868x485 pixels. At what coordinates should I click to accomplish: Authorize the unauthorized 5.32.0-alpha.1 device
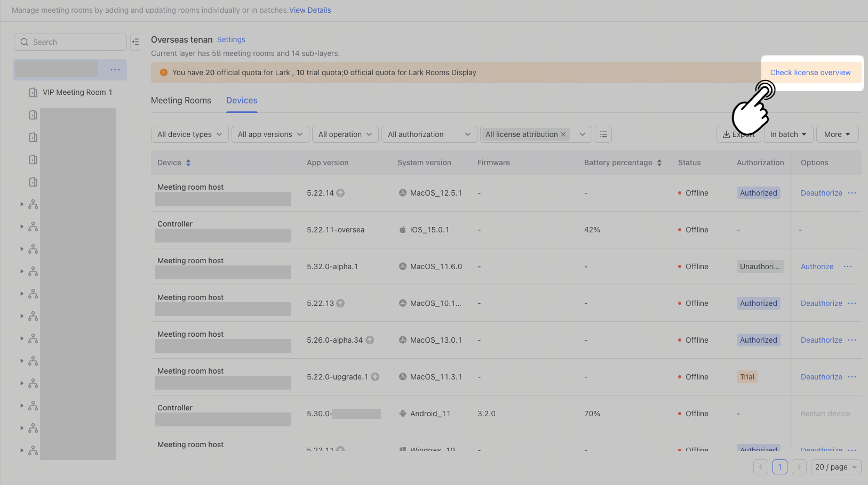click(x=817, y=266)
